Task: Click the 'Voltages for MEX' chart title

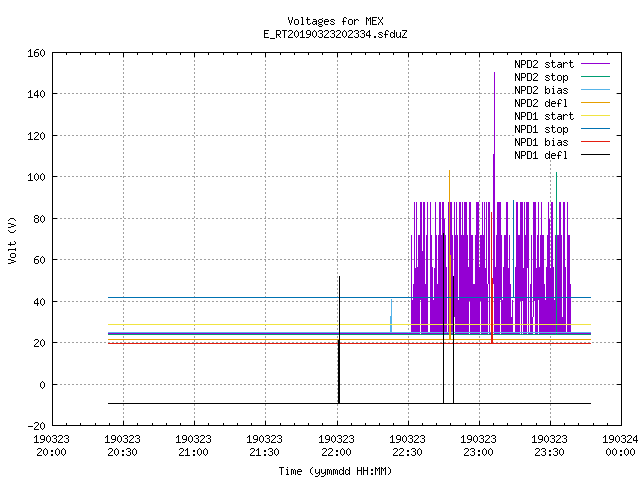Action: (x=335, y=21)
